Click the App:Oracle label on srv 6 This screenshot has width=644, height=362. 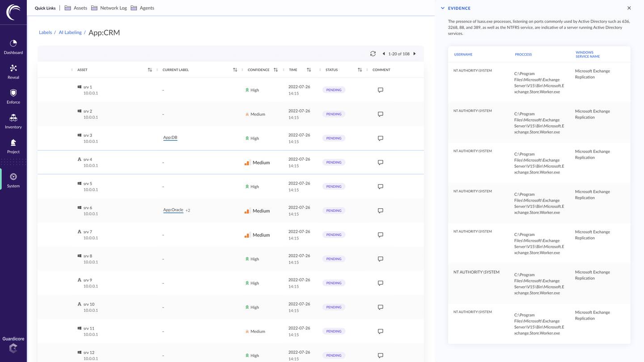(x=173, y=210)
